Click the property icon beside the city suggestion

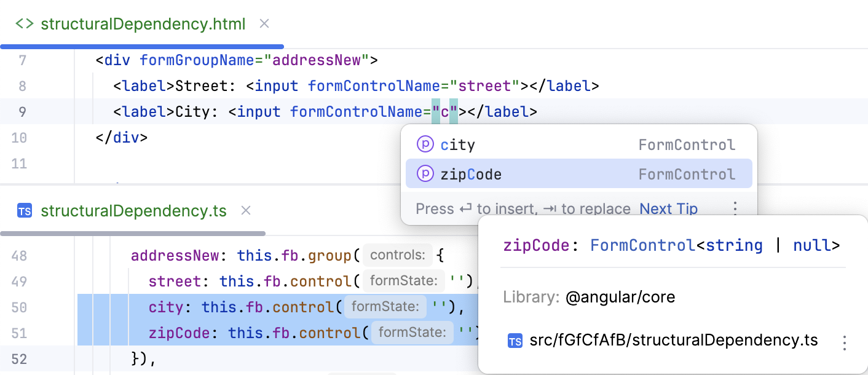coord(425,144)
